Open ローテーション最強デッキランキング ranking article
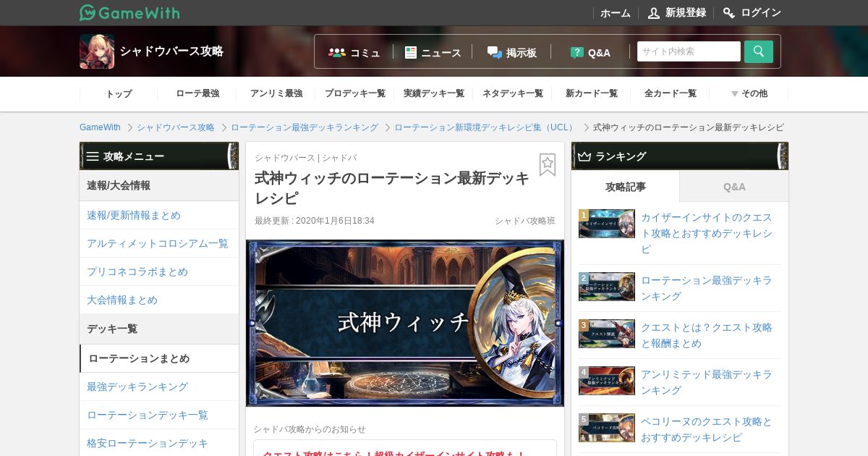 click(x=707, y=288)
